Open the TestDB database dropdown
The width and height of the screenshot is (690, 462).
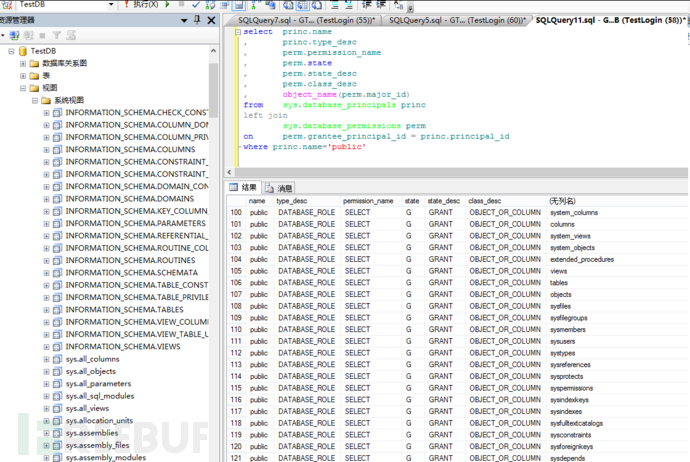[x=113, y=5]
